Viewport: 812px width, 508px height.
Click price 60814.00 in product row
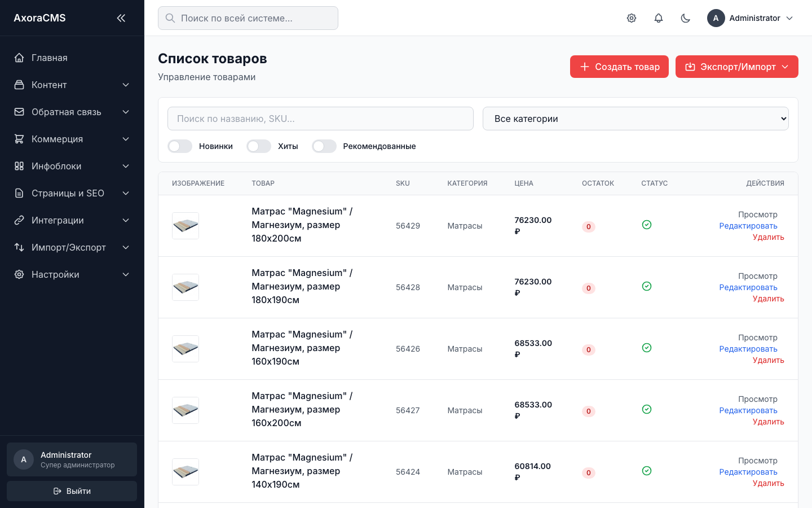point(533,472)
